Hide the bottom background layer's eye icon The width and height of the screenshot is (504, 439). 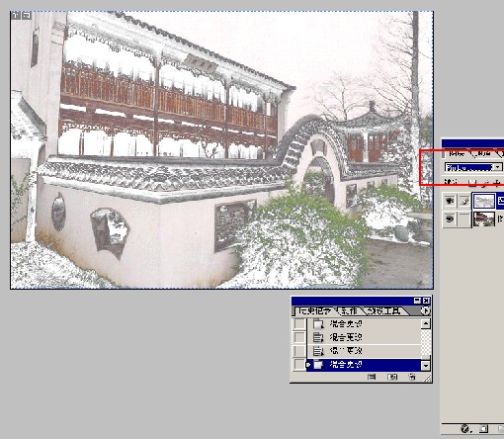[x=450, y=219]
